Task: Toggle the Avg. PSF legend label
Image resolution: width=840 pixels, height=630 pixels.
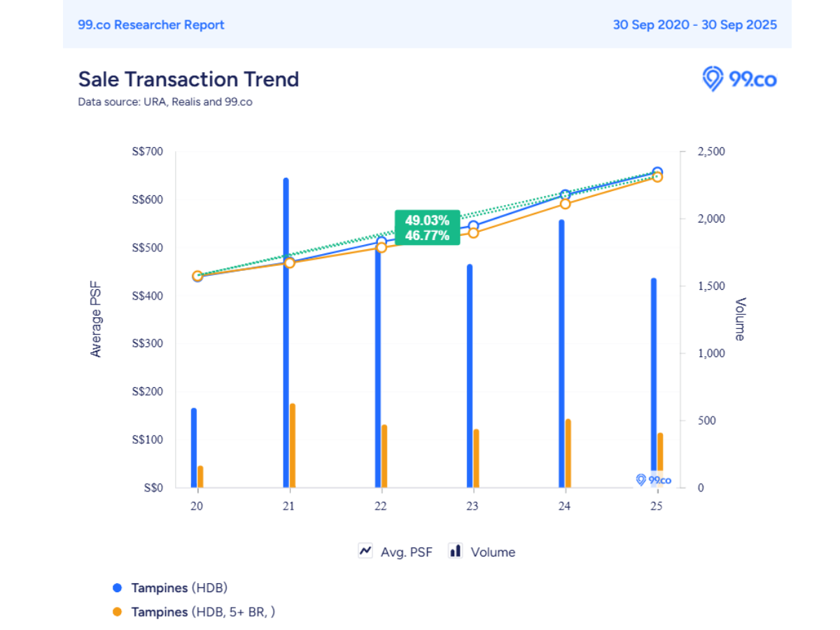Action: coord(406,552)
